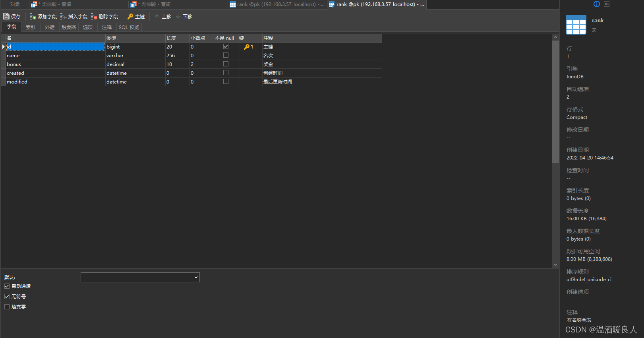The height and width of the screenshot is (338, 644).
Task: Click the active rank table tab icon
Action: [x=332, y=4]
